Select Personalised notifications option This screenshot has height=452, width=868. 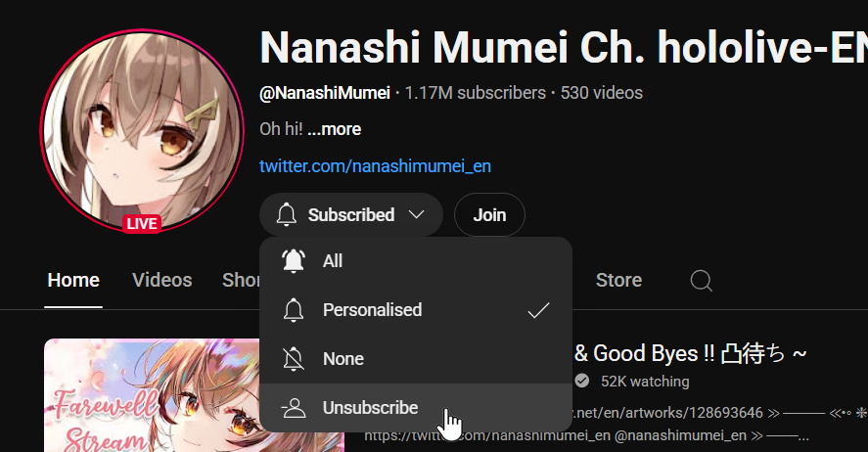tap(416, 310)
